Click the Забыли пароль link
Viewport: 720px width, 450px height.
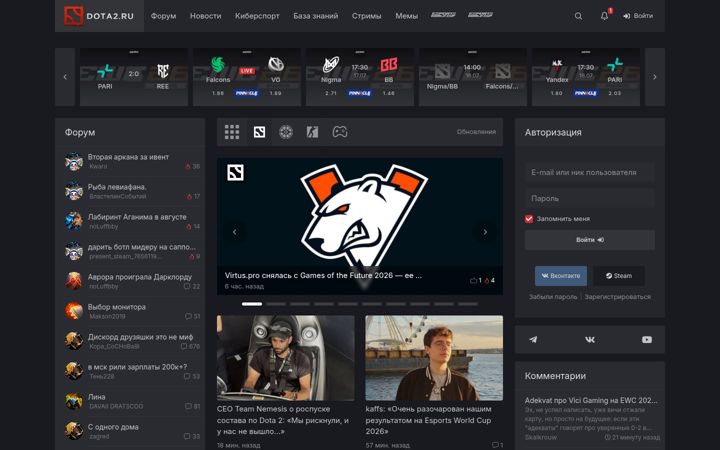click(x=553, y=297)
